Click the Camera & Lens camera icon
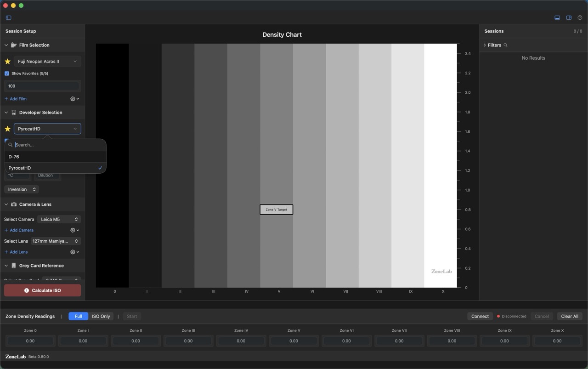The height and width of the screenshot is (369, 588). pyautogui.click(x=14, y=204)
